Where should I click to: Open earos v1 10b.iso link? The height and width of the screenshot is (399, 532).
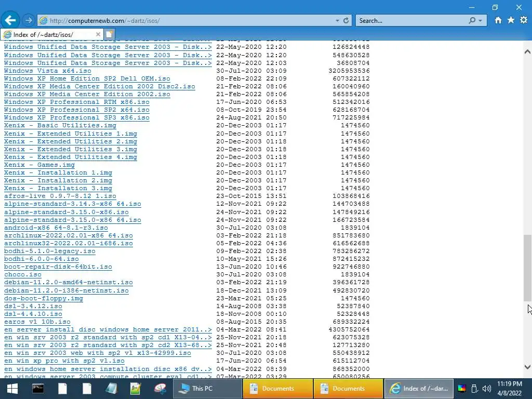(x=37, y=322)
